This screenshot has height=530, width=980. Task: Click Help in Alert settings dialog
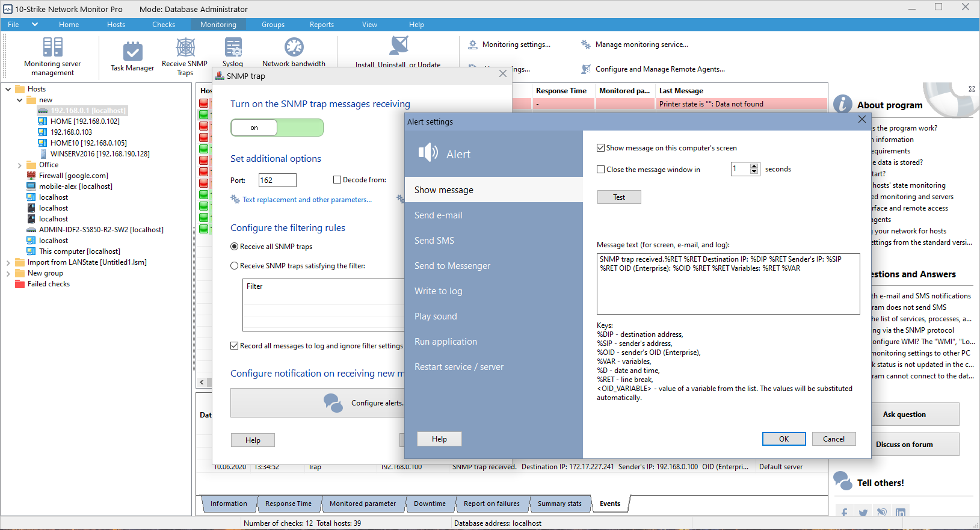click(x=439, y=439)
